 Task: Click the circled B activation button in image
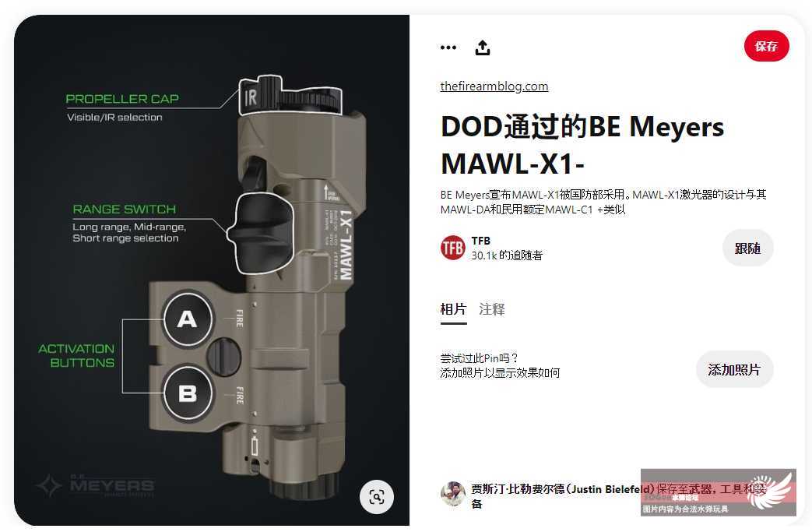tap(188, 393)
